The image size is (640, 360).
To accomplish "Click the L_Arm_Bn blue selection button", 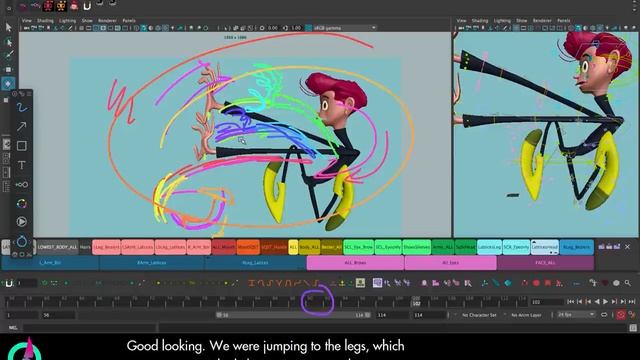I will pos(50,263).
